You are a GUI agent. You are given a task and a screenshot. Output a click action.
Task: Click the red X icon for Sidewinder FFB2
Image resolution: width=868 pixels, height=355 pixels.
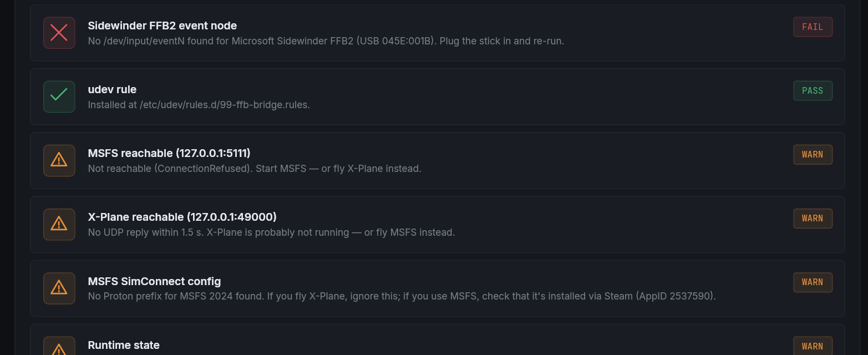tap(59, 33)
